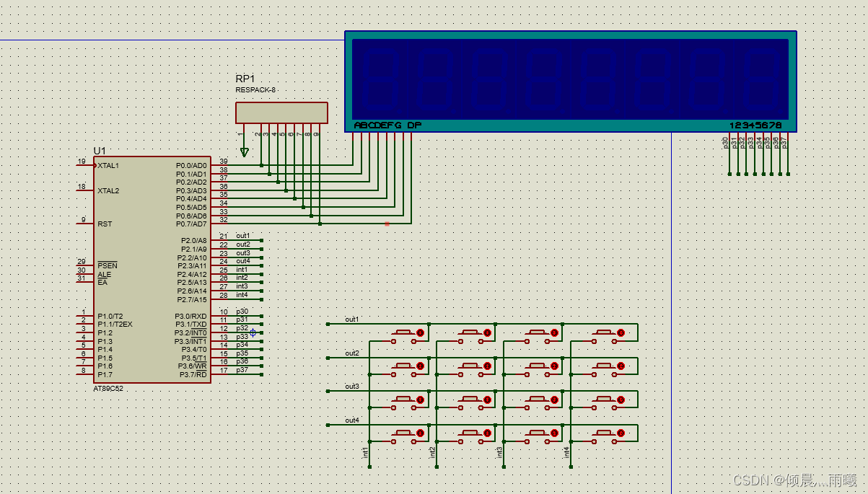Click the U1 reference label
The width and height of the screenshot is (868, 494).
coord(100,151)
